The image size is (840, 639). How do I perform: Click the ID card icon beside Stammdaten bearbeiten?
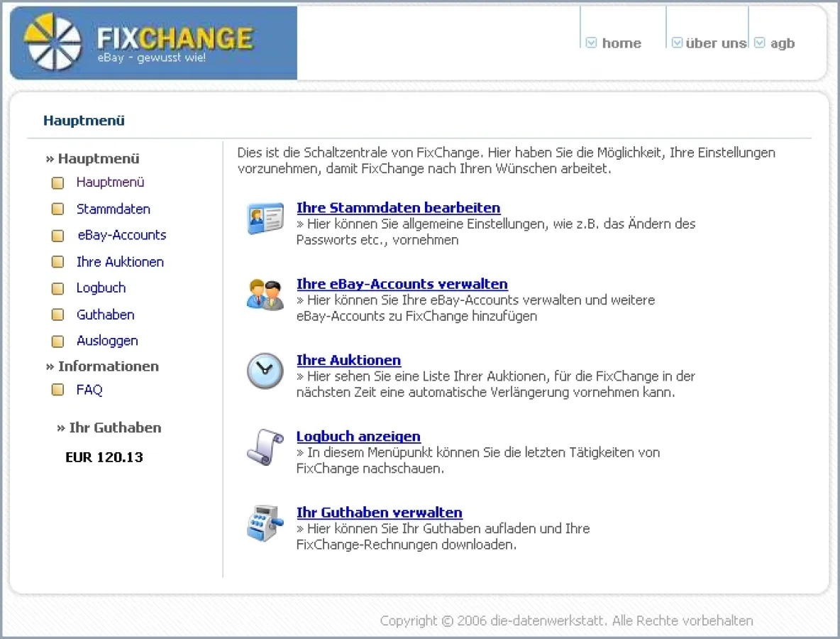(265, 217)
